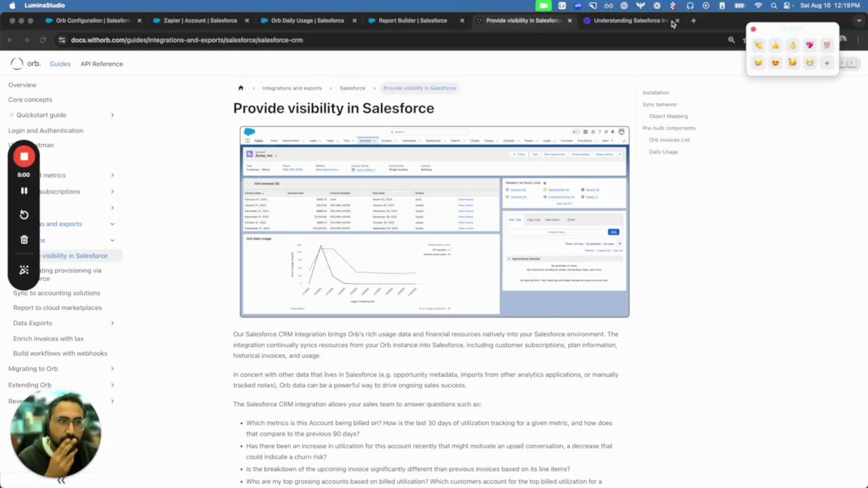Jump to Sync behavior in table of contents
The height and width of the screenshot is (488, 868).
pos(660,104)
